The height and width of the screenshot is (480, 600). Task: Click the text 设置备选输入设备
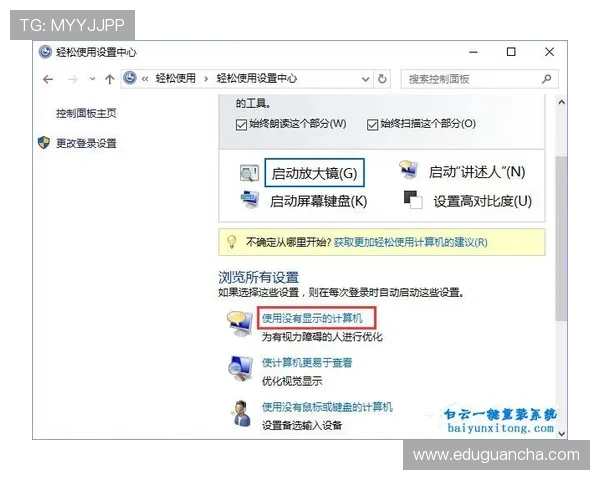(302, 425)
